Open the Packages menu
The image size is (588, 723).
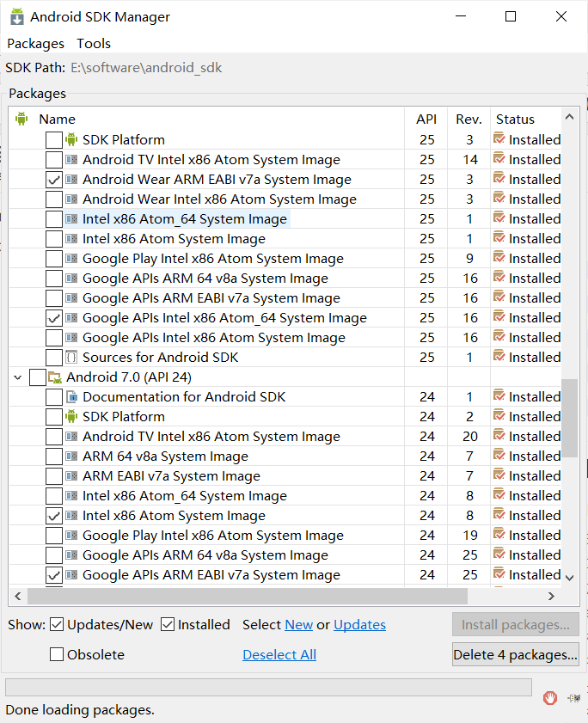coord(35,43)
